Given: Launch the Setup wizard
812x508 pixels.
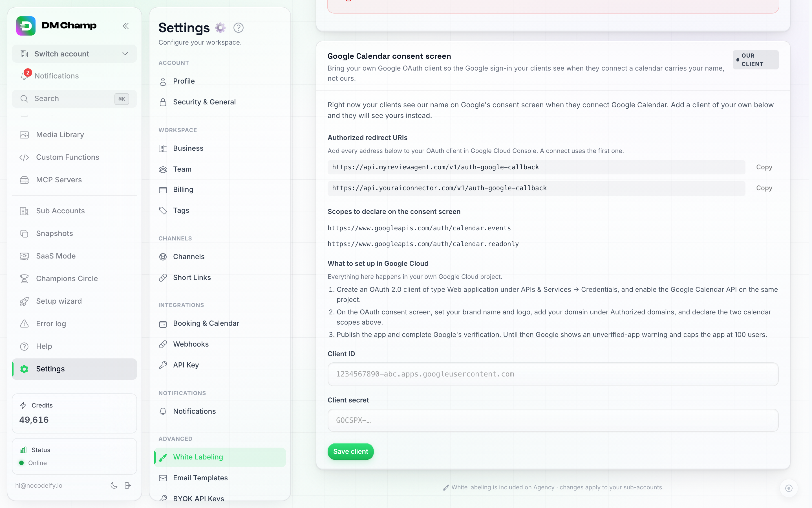Looking at the screenshot, I should click(x=74, y=301).
